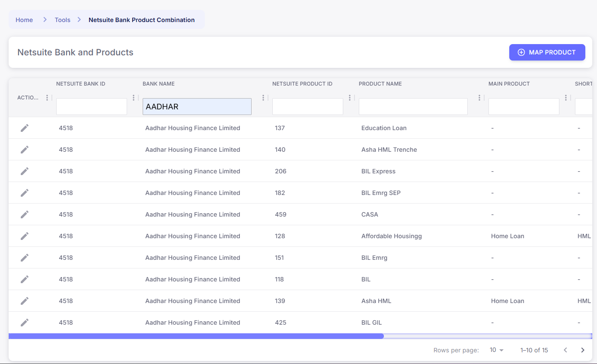The width and height of the screenshot is (597, 364).
Task: Open Product Name column menu icon
Action: point(479,98)
